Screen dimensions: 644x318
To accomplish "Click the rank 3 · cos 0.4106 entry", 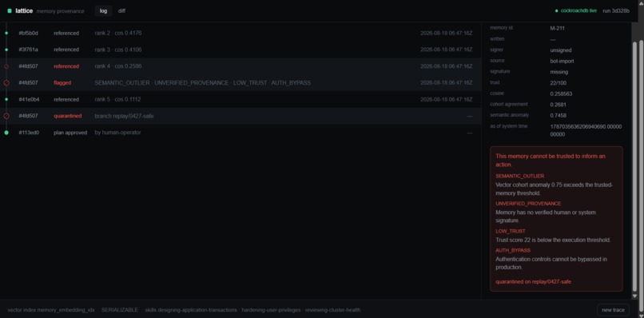I will (118, 50).
